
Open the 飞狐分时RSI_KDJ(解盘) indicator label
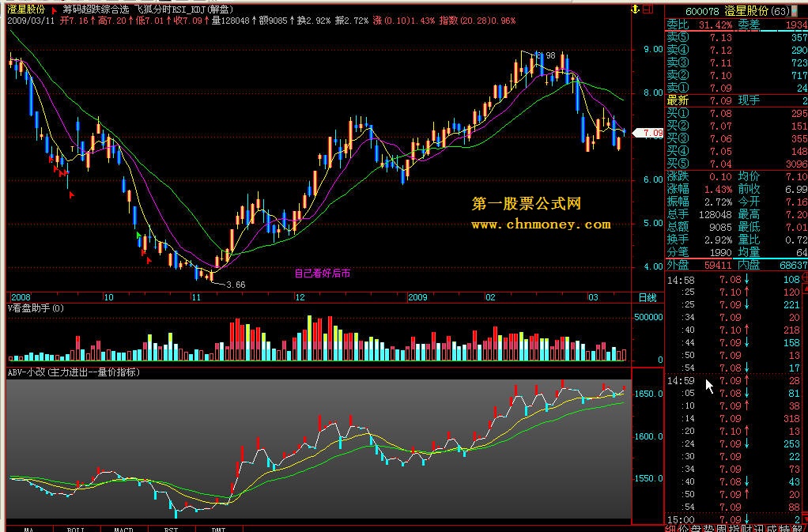coord(184,9)
